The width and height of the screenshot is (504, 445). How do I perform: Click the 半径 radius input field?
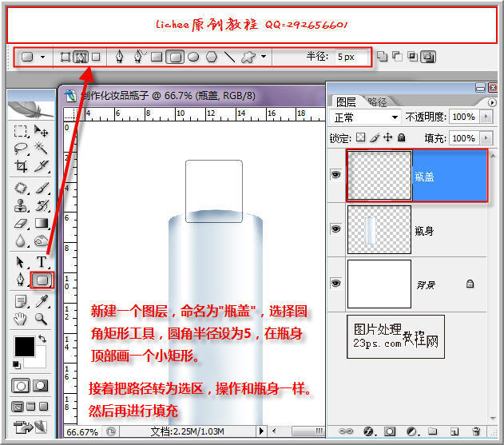[351, 57]
